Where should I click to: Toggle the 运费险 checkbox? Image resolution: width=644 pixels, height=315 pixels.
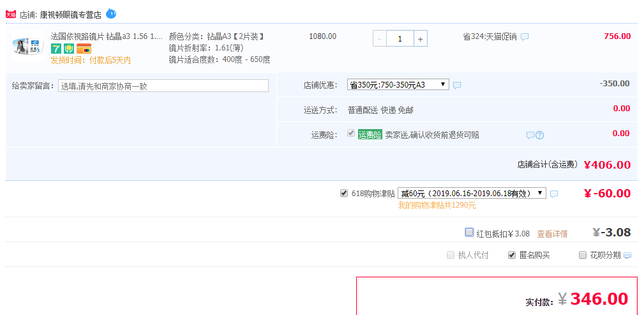(351, 134)
